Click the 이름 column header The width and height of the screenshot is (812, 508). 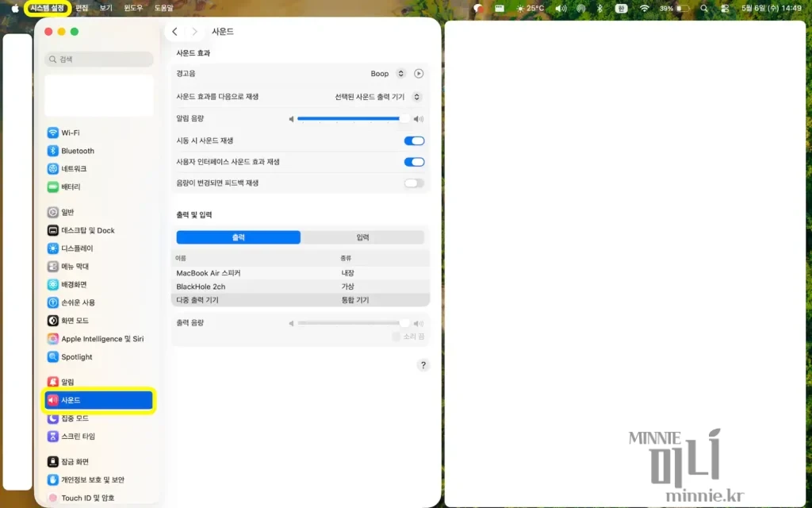(181, 258)
